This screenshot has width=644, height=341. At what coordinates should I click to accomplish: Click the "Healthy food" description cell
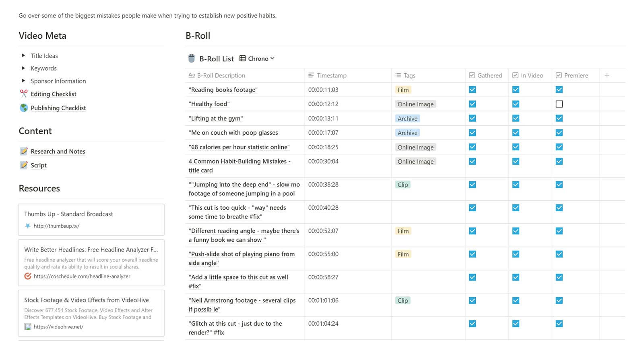click(x=245, y=104)
